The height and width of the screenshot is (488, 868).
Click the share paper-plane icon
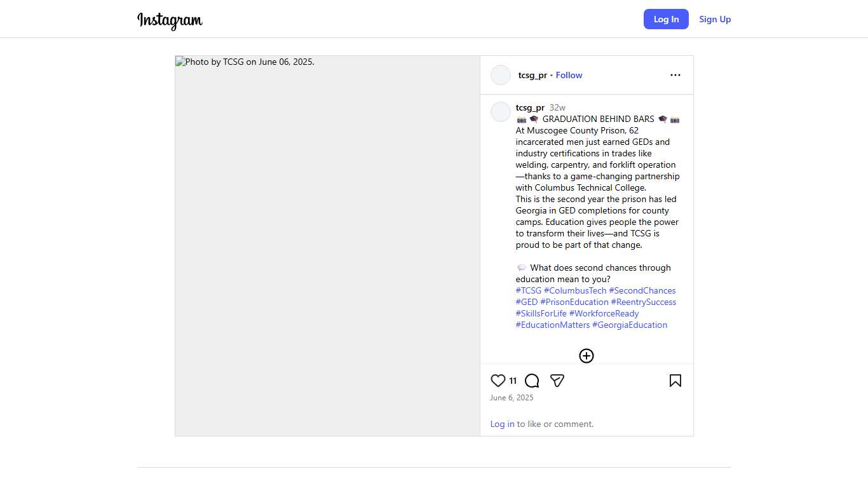[557, 381]
